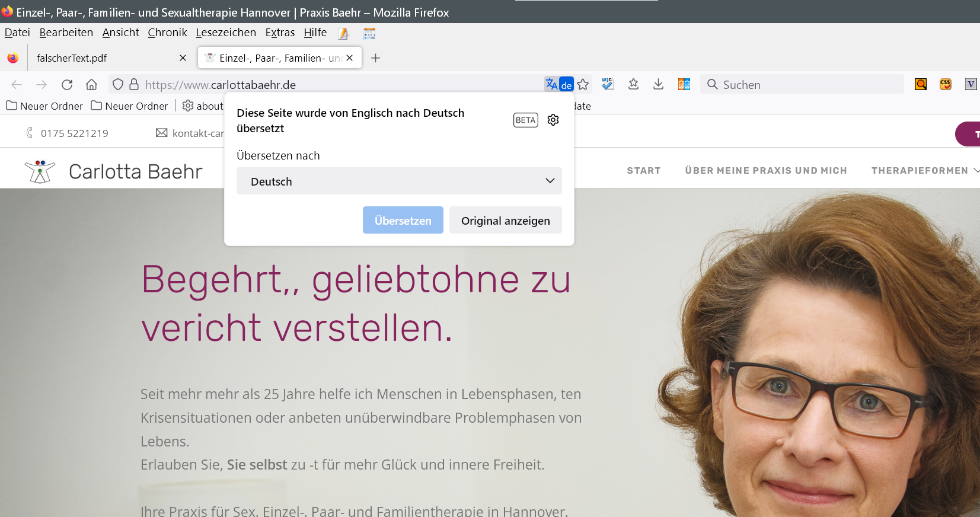Open translation settings gear icon
980x517 pixels.
pos(553,120)
